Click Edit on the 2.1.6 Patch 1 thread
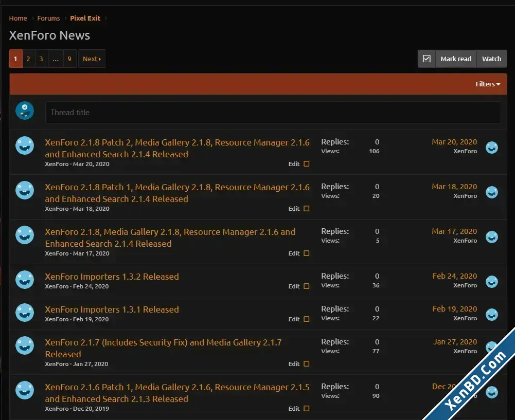Image resolution: width=515 pixels, height=420 pixels. pyautogui.click(x=294, y=409)
